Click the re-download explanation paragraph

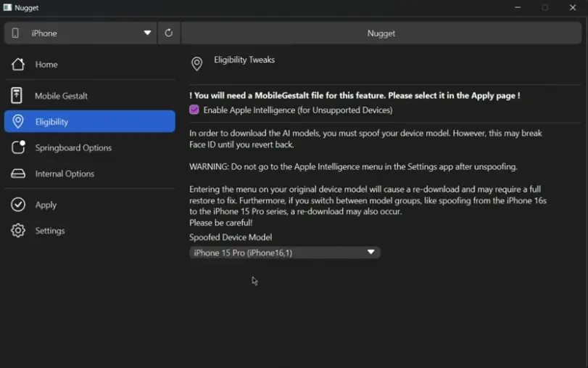(368, 200)
